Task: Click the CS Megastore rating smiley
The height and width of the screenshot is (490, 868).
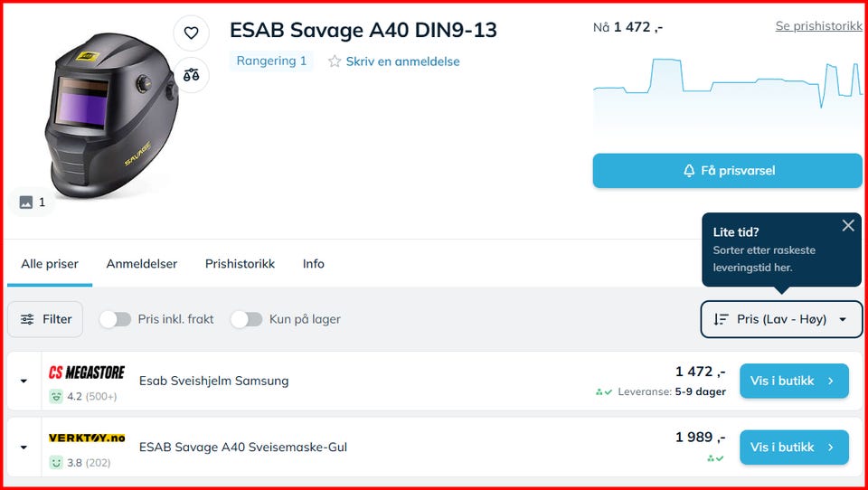Action: [56, 396]
